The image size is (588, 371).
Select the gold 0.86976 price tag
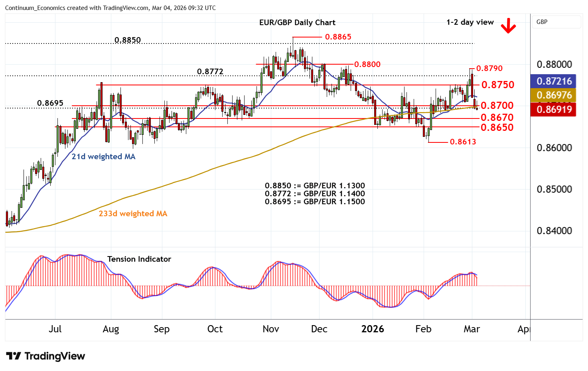click(x=553, y=95)
